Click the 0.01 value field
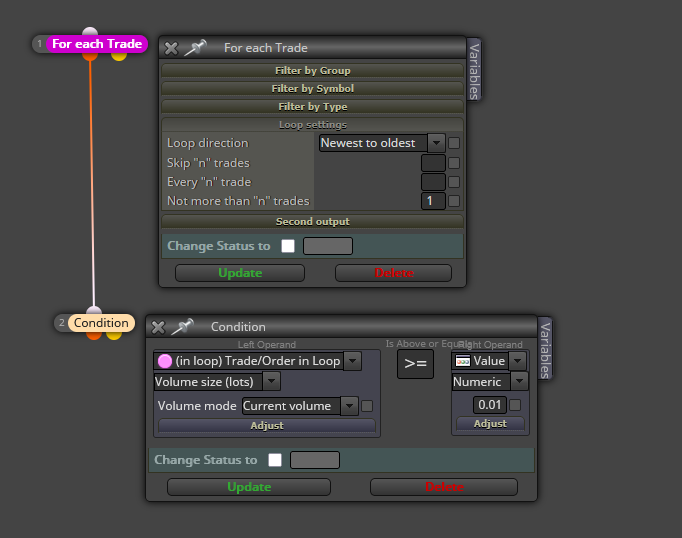The image size is (682, 538). click(490, 405)
